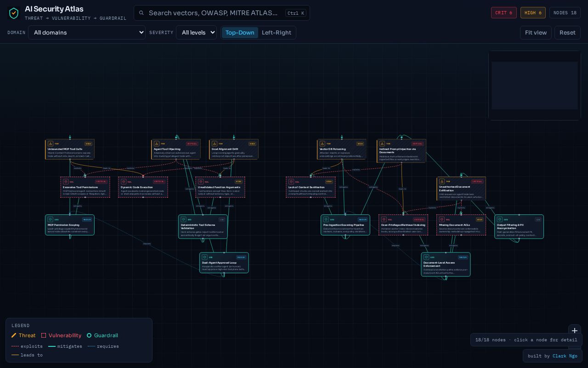Viewport: 588px width, 368px height.
Task: Click the Threat entry in the legend
Action: click(x=23, y=335)
